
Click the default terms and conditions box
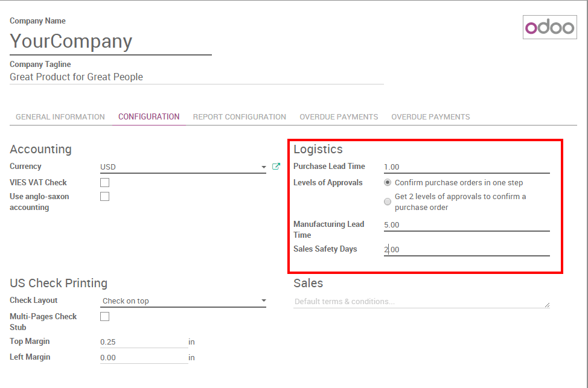point(421,301)
